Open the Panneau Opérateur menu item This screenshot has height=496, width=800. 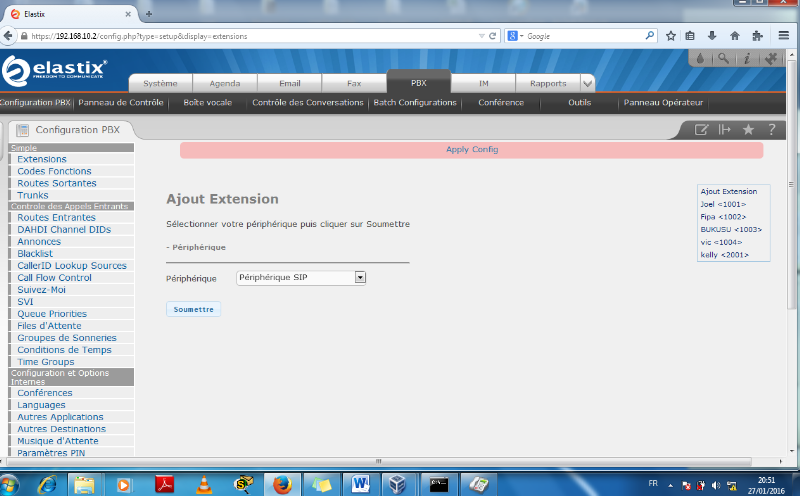point(663,103)
